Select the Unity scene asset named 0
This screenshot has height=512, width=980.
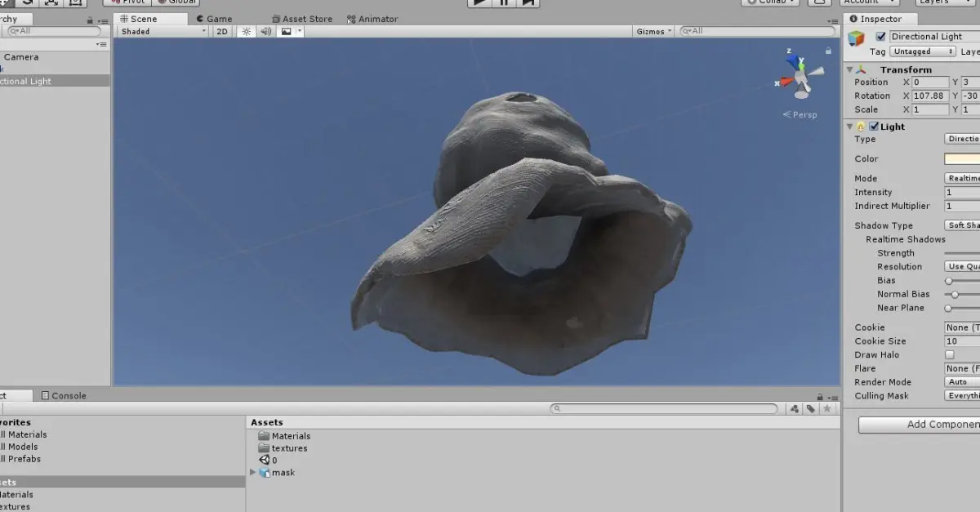pyautogui.click(x=268, y=461)
